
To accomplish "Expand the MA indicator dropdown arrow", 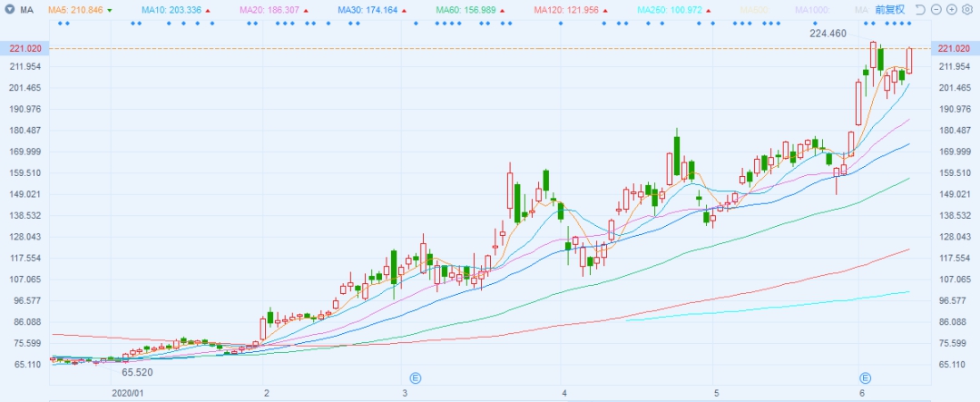I will [10, 10].
